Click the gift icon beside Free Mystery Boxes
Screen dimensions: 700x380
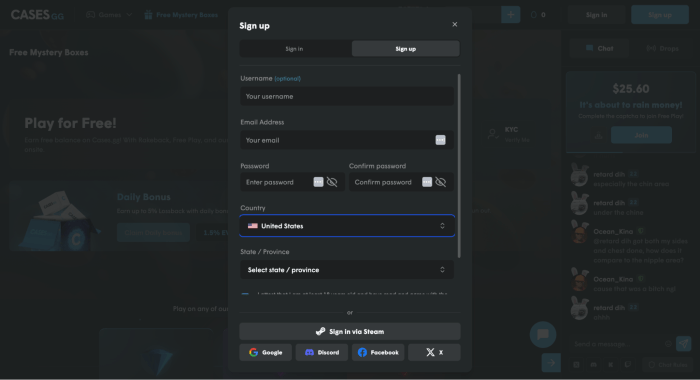tap(148, 15)
